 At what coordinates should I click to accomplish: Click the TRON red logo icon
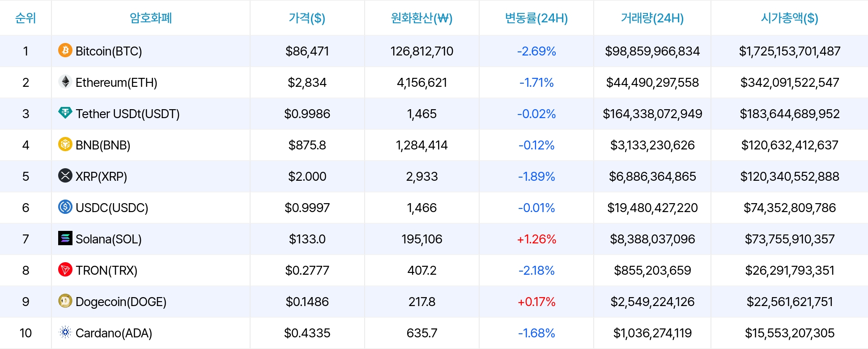tap(65, 269)
